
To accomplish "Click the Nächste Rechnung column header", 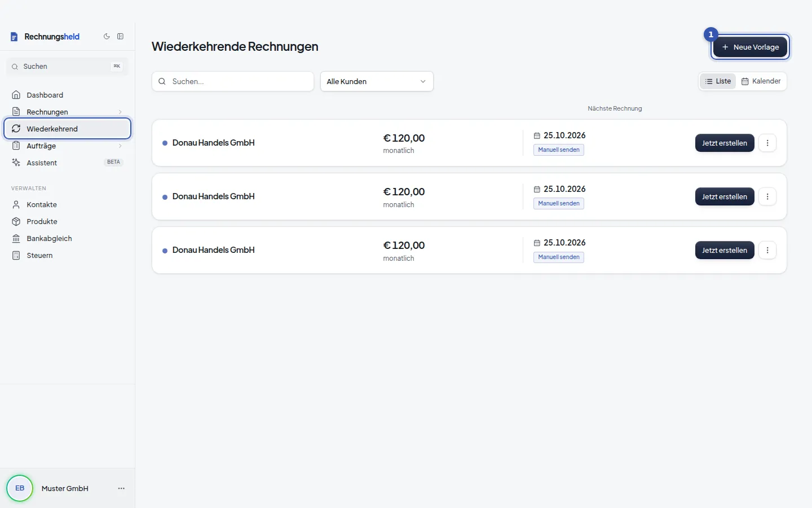I will click(615, 108).
